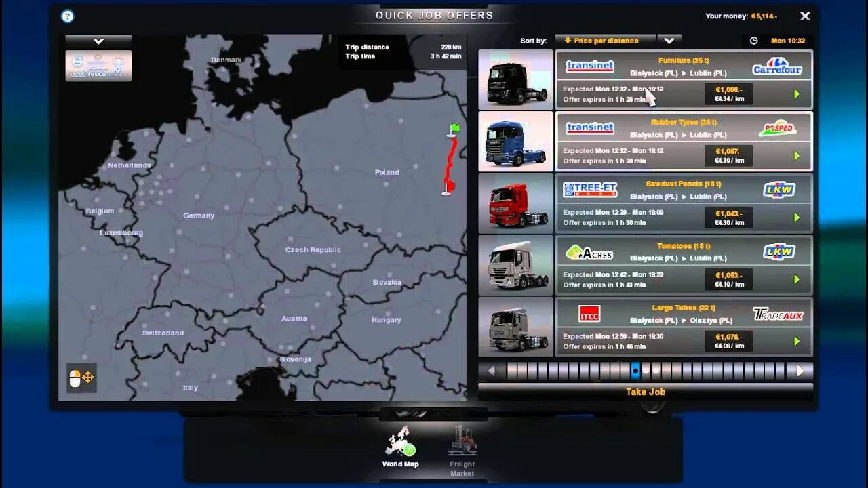Click the ITCC company logo
This screenshot has width=868, height=488.
coord(589,314)
